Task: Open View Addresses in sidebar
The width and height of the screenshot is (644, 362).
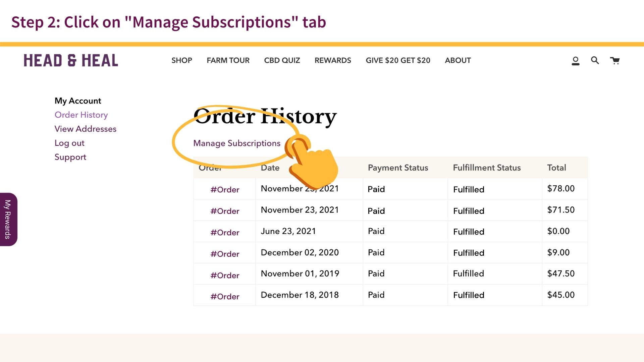Action: (85, 129)
